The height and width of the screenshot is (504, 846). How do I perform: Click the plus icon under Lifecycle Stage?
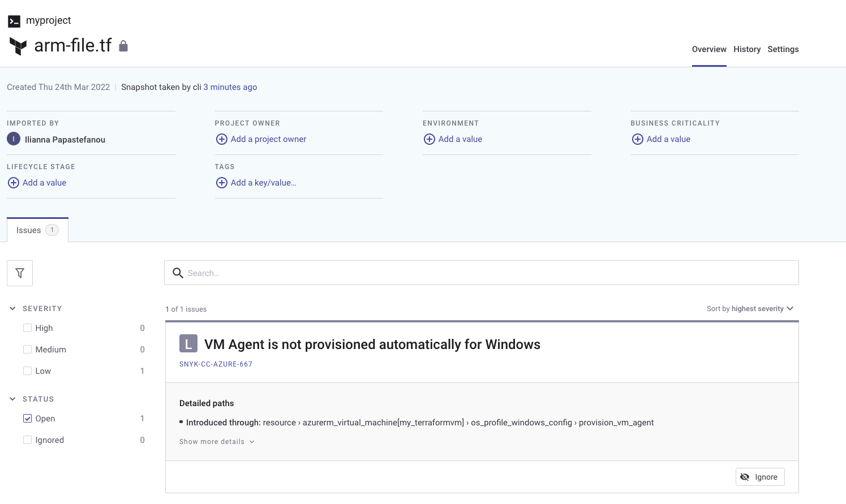click(x=14, y=183)
